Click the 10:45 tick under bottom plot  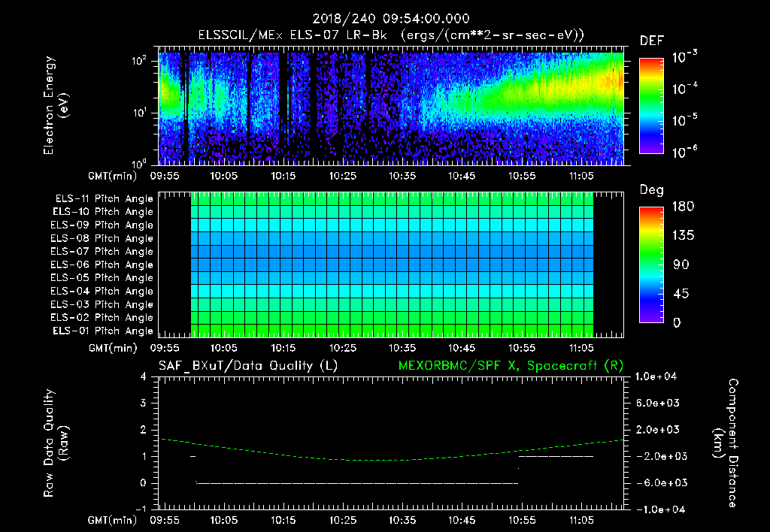click(x=462, y=521)
